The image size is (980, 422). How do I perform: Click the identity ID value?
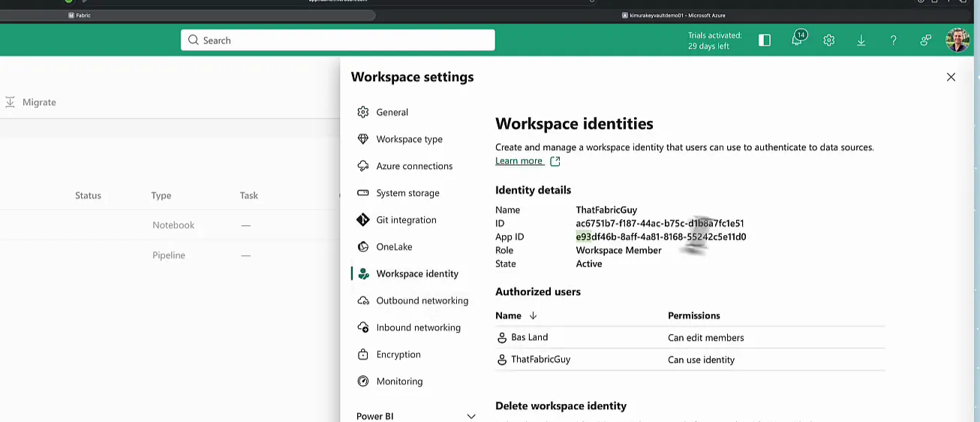(x=660, y=223)
